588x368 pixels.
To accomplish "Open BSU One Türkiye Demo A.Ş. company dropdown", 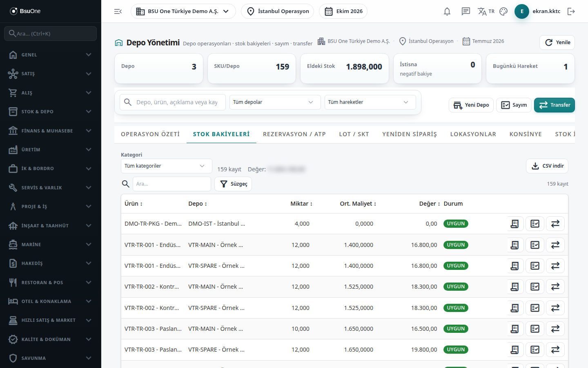I will [x=183, y=11].
